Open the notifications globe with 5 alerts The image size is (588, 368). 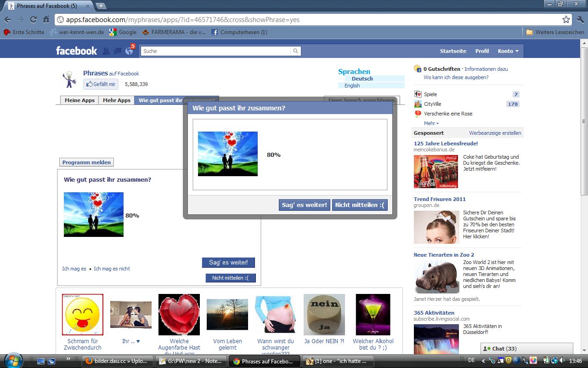[130, 51]
